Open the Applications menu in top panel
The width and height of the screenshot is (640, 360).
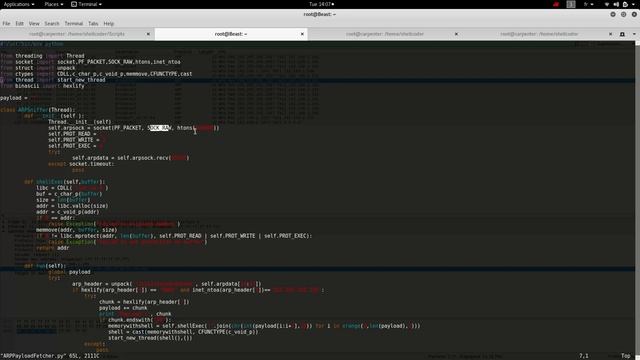click(19, 4)
